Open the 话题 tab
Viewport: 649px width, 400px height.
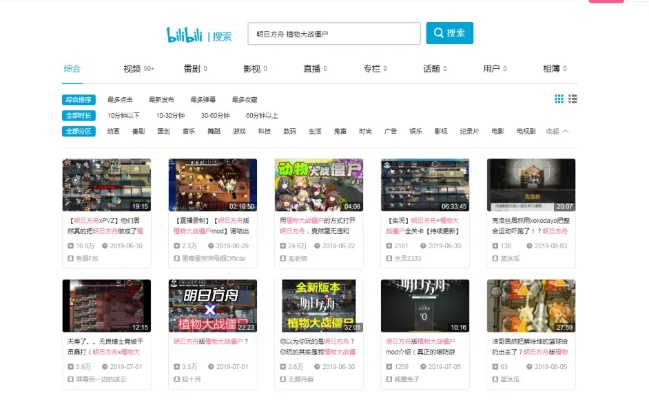point(435,69)
